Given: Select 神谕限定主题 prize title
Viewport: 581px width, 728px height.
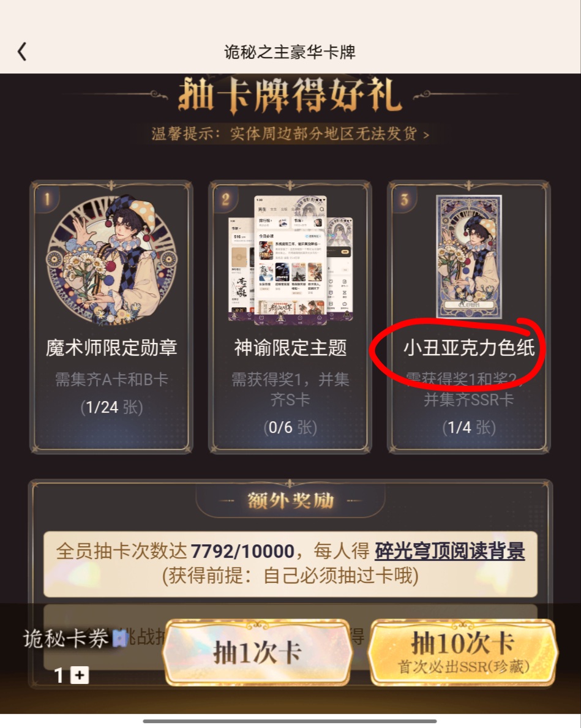Looking at the screenshot, I should click(290, 347).
